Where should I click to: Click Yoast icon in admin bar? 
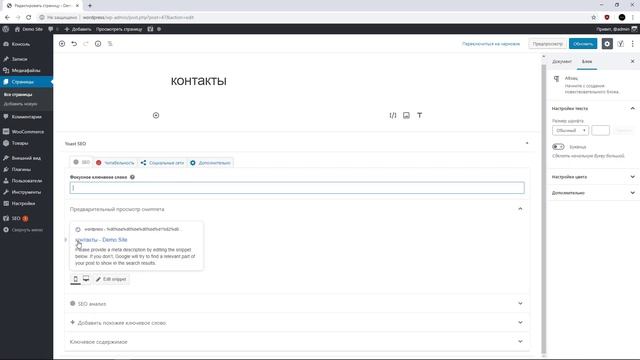pos(150,29)
